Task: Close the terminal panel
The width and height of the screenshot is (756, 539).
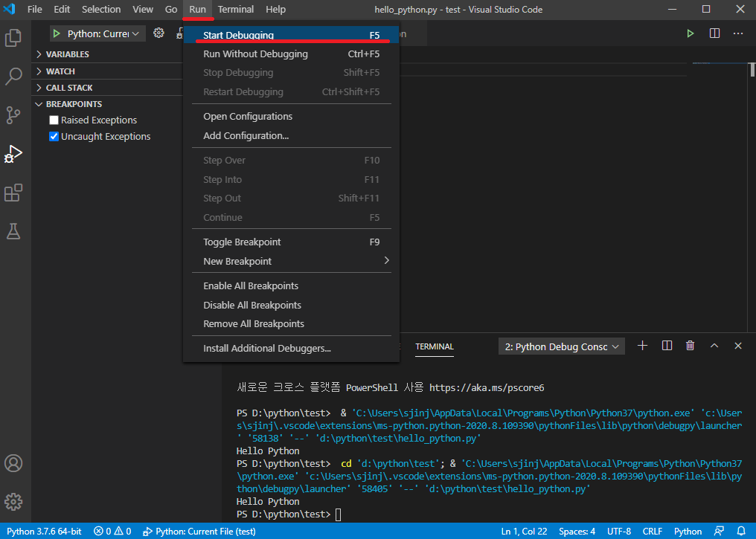Action: [x=738, y=346]
